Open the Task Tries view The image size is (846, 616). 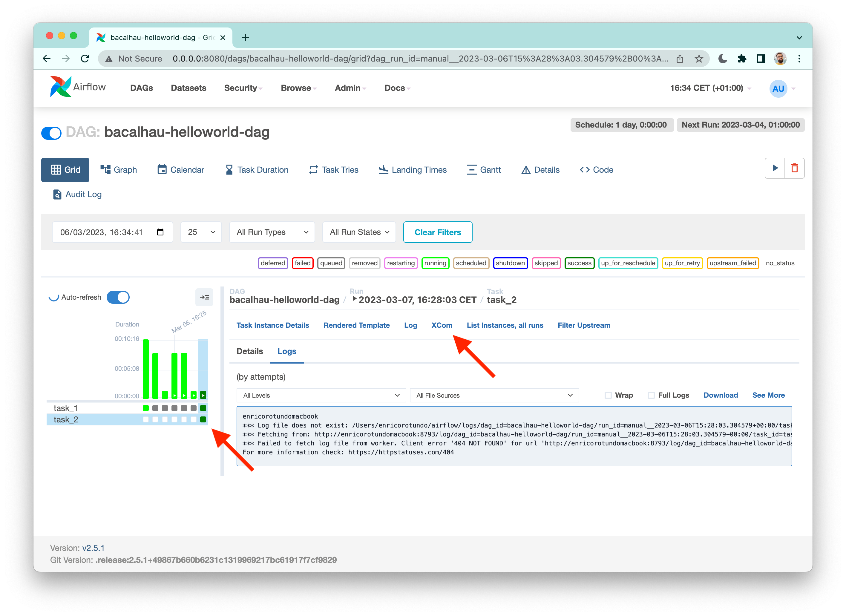click(334, 170)
